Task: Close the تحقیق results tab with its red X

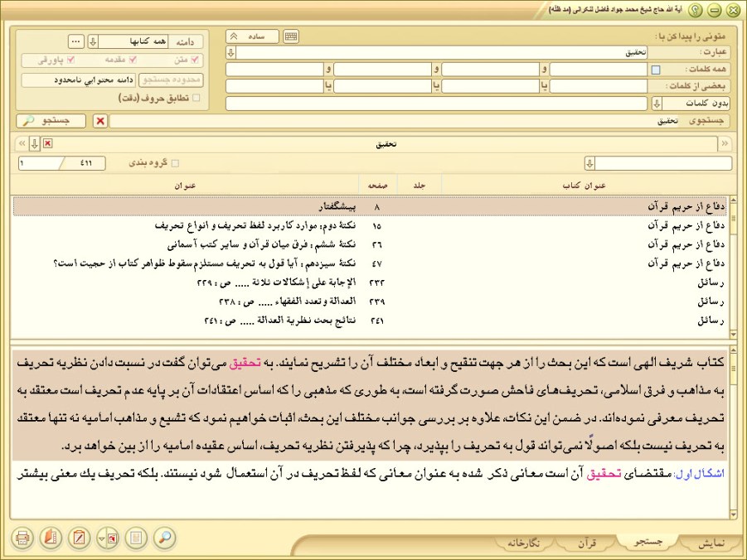Action: 47,144
